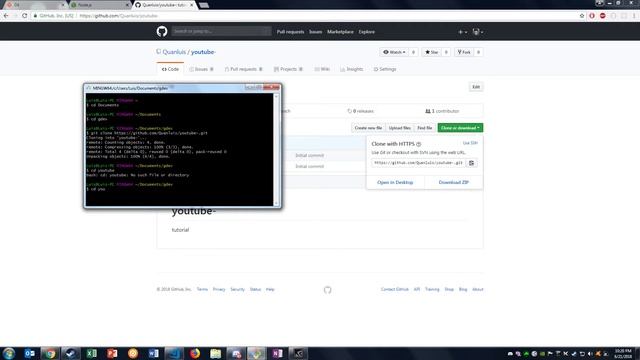Viewport: 640px width, 360px height.
Task: Click the red adblock extension icon
Action: pos(602,16)
